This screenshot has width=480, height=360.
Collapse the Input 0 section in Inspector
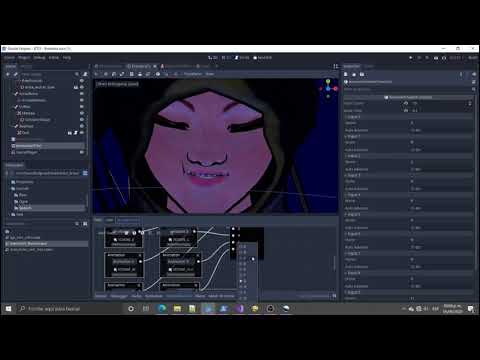(353, 117)
